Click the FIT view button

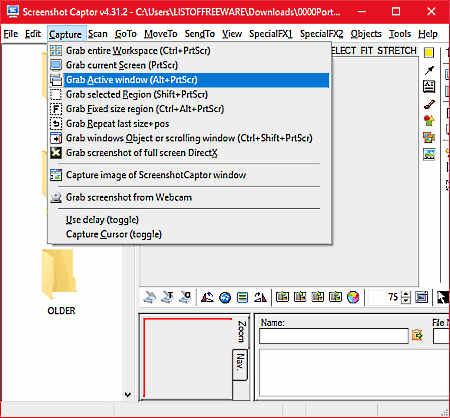tap(366, 51)
